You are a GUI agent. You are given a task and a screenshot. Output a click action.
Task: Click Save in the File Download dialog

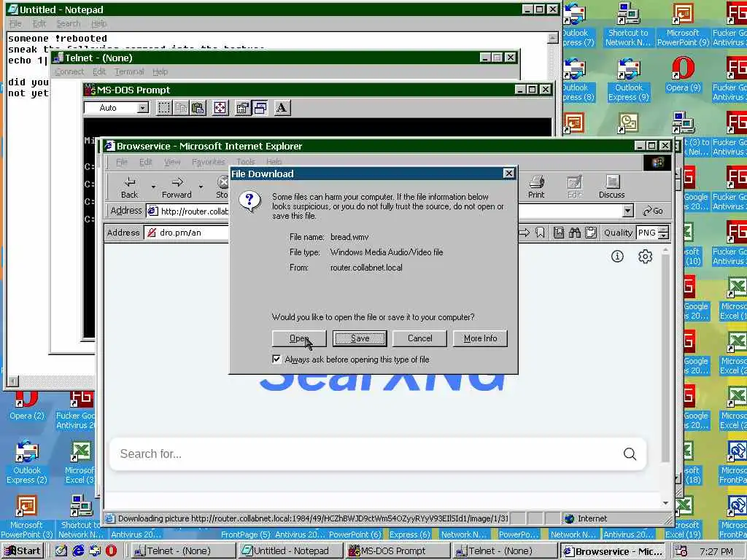point(360,338)
